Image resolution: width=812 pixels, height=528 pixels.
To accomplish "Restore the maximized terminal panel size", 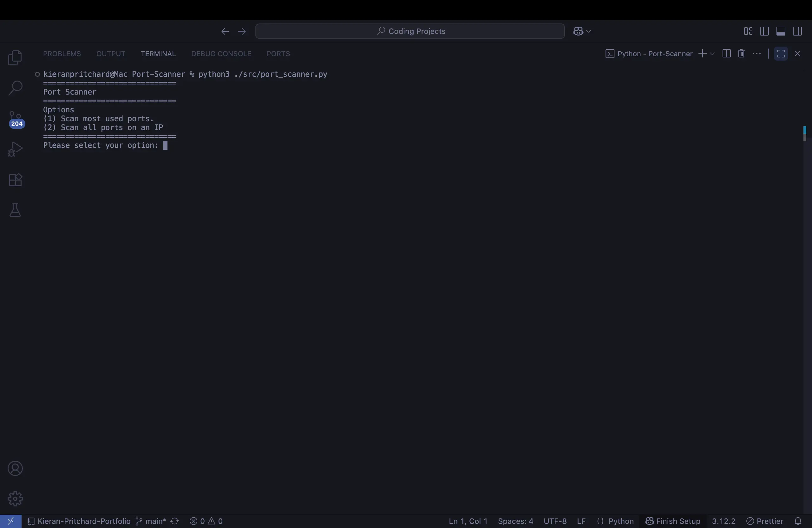I will pos(781,54).
